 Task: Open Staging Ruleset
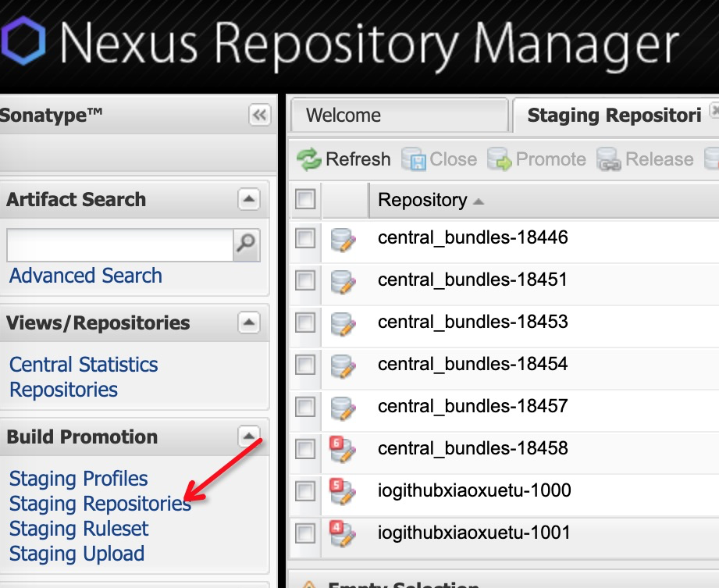79,529
